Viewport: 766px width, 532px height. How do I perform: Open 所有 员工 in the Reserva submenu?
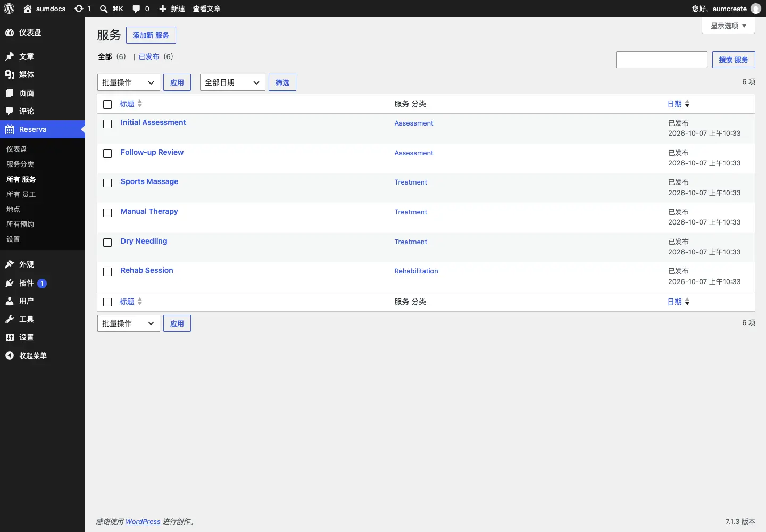[x=21, y=194]
